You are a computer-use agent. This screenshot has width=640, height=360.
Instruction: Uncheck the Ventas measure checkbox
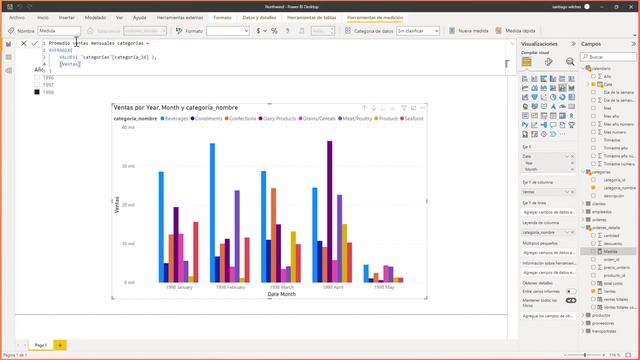pos(593,291)
